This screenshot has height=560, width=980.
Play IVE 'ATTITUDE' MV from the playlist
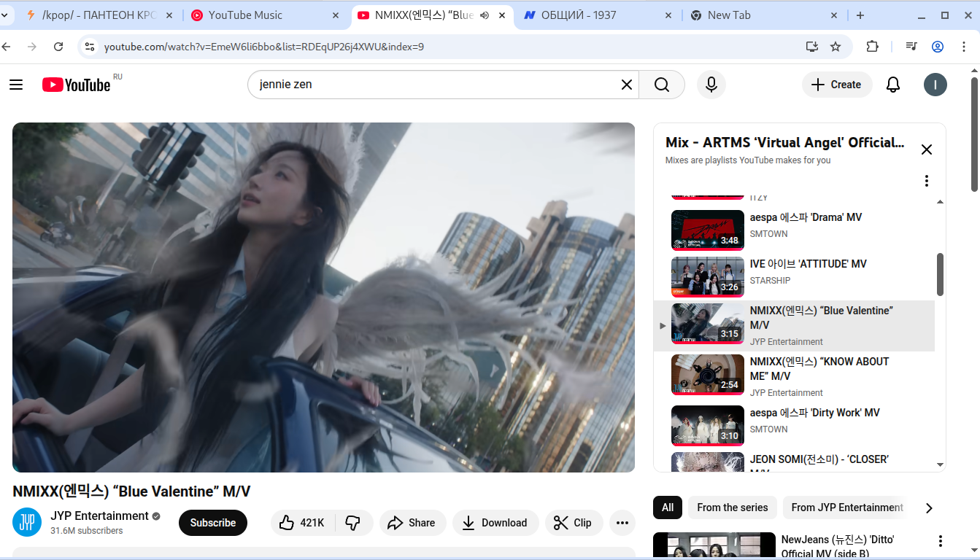(x=809, y=264)
